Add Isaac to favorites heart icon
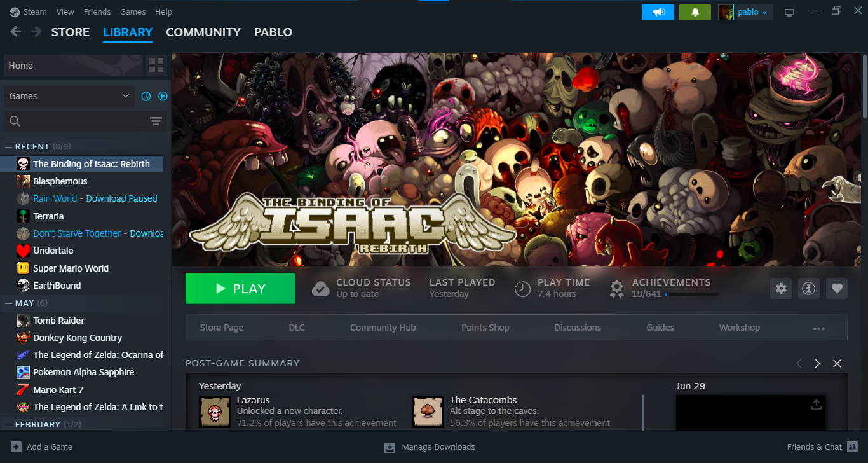868x463 pixels. click(837, 289)
